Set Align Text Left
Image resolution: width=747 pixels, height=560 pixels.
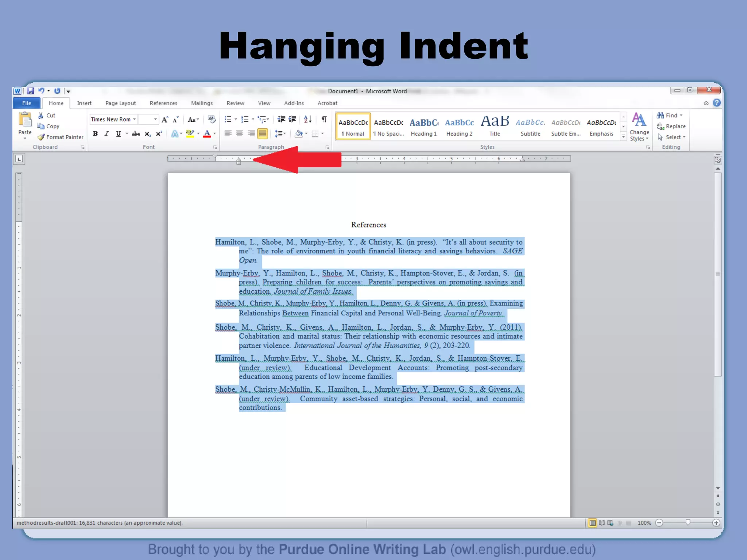click(x=228, y=134)
